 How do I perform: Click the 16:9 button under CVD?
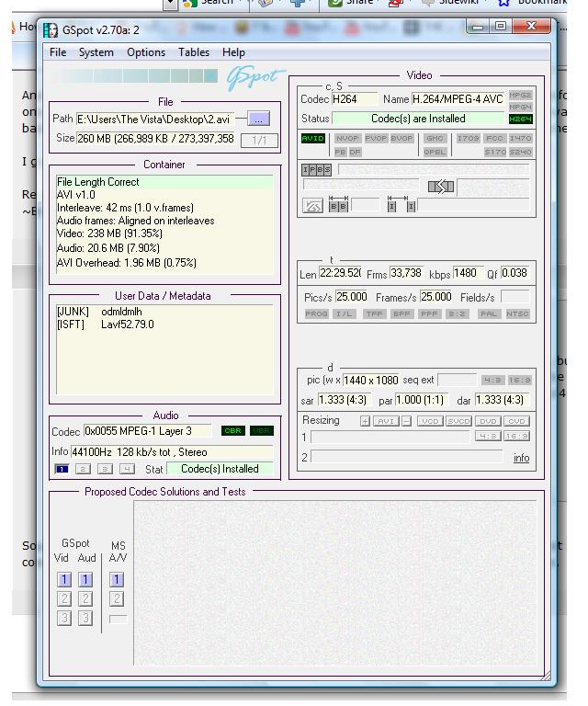pos(516,436)
